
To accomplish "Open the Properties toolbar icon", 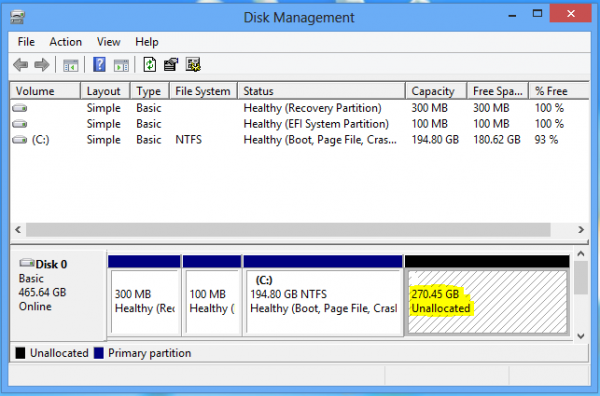I will [171, 64].
